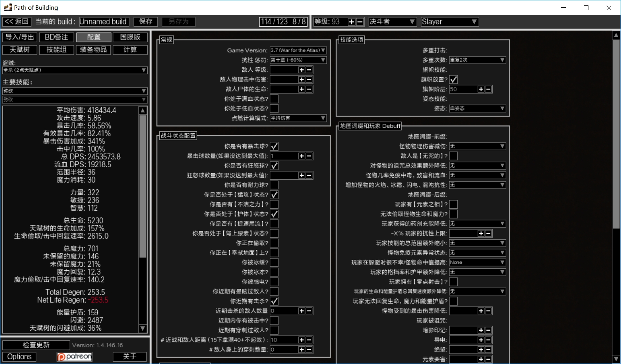Open 多重次数 dropdown
621x364 pixels.
point(478,60)
